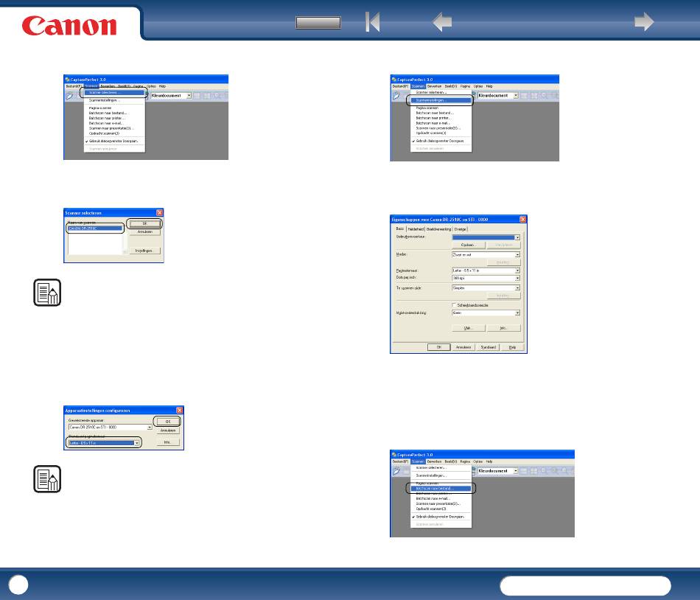Choose the highlighted Scanner selecteren menu entry
Viewport: 700px width, 600px height.
coord(115,92)
